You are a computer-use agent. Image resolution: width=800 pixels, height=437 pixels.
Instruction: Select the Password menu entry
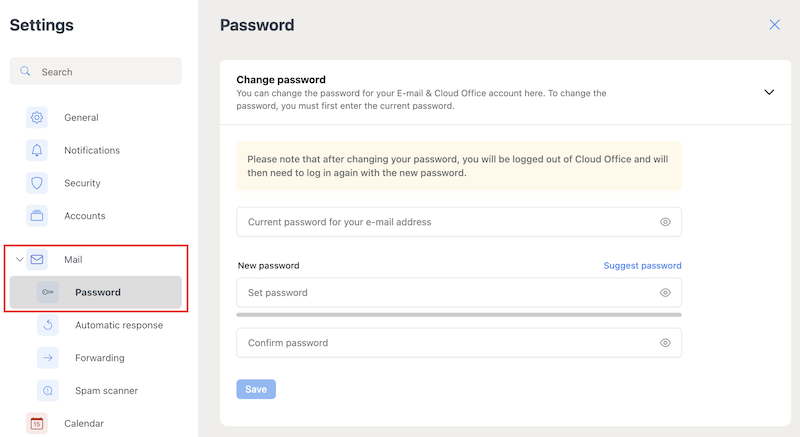(x=95, y=292)
